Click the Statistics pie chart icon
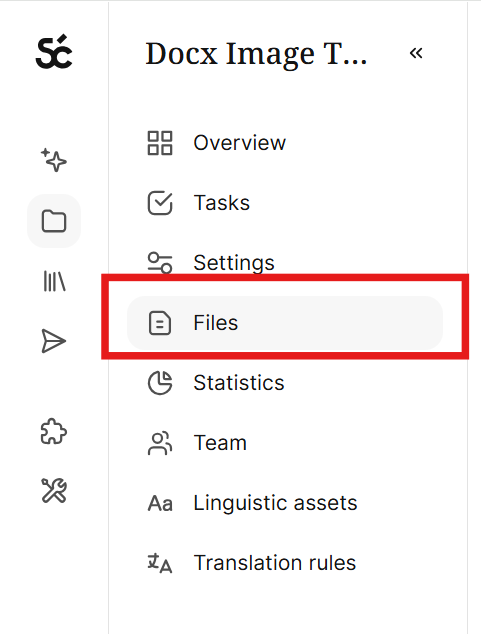The image size is (481, 634). point(160,383)
